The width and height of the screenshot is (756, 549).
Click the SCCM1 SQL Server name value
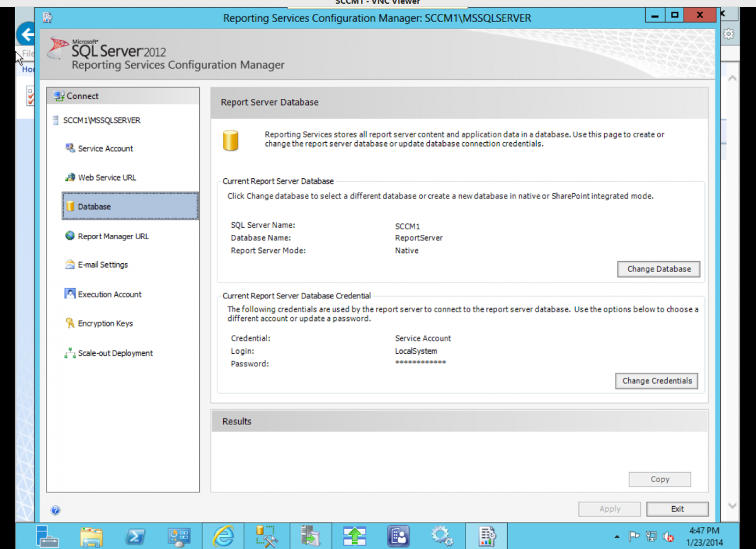coord(408,225)
